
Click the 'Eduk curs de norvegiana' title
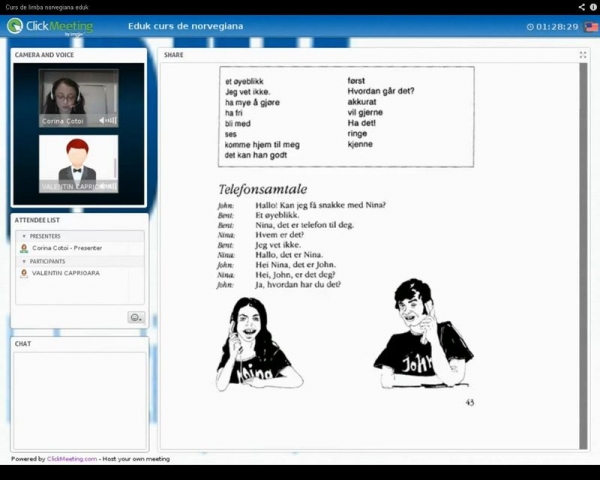(186, 26)
